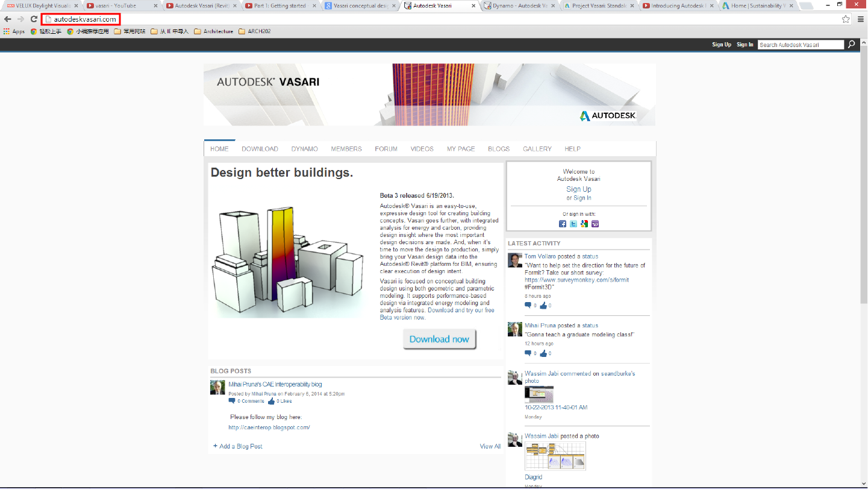Viewport: 868px width, 489px height.
Task: Open the caeinterop.blogspot.com link
Action: tap(269, 427)
